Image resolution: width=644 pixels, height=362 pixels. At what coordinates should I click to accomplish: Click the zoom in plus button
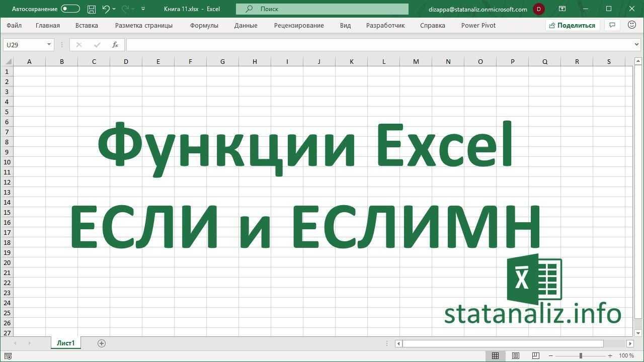(610, 355)
